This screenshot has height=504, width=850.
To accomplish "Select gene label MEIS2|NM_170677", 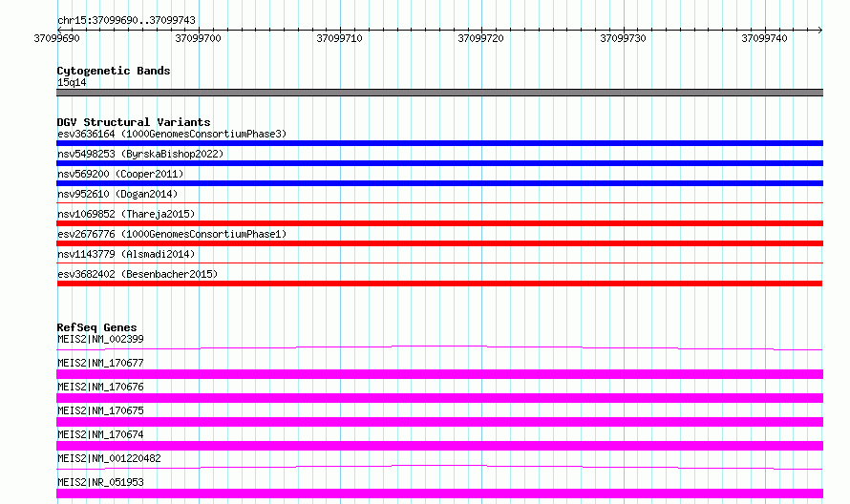I will [x=100, y=363].
